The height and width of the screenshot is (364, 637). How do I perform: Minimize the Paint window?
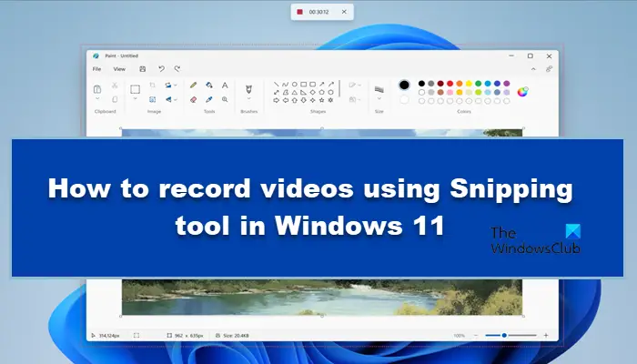tap(511, 56)
